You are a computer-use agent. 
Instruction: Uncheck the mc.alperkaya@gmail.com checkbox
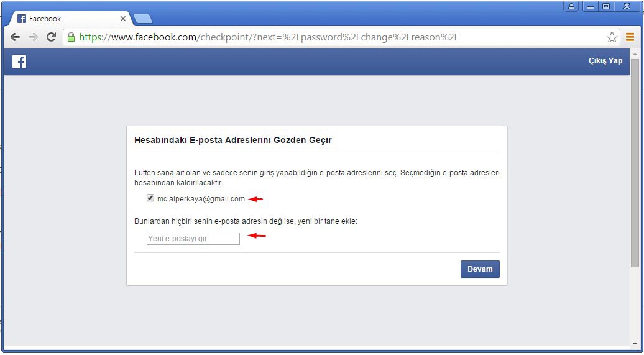click(x=150, y=198)
